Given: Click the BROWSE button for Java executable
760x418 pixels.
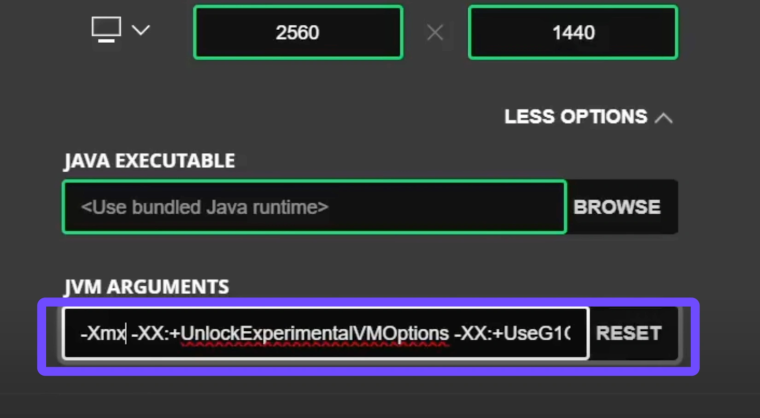Looking at the screenshot, I should [x=617, y=207].
